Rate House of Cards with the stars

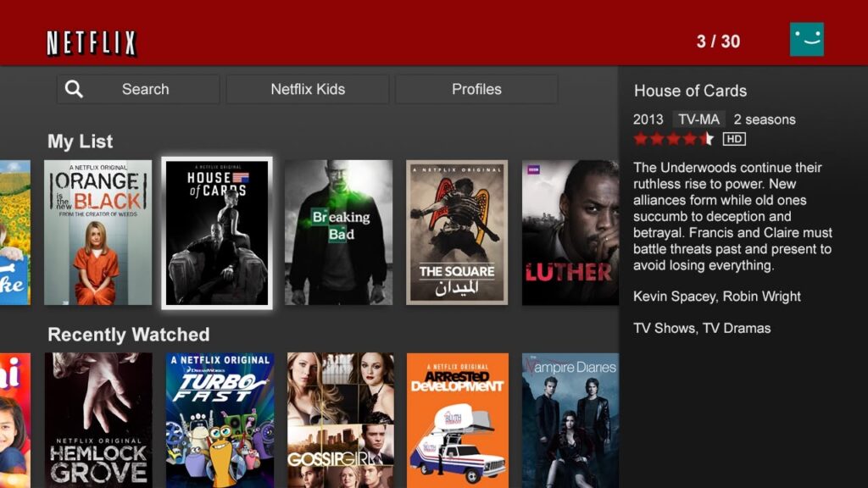[x=673, y=139]
